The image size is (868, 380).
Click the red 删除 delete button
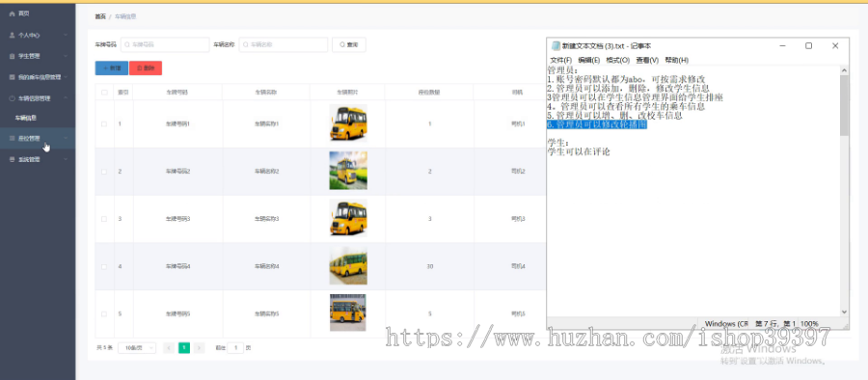(x=146, y=68)
